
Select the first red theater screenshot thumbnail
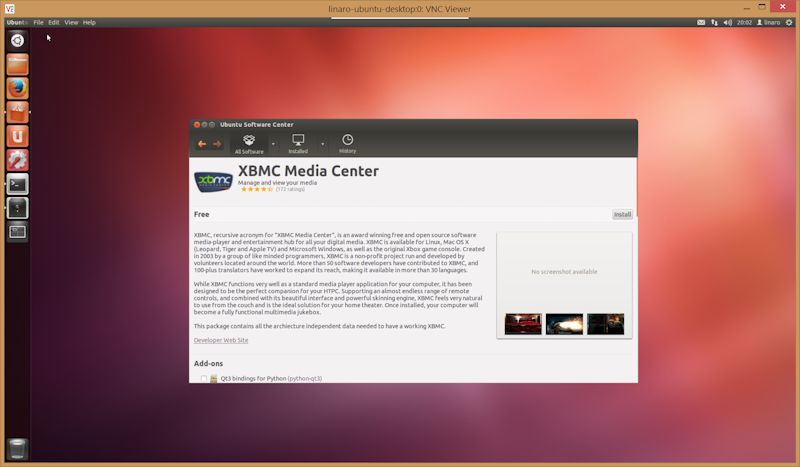[x=523, y=324]
